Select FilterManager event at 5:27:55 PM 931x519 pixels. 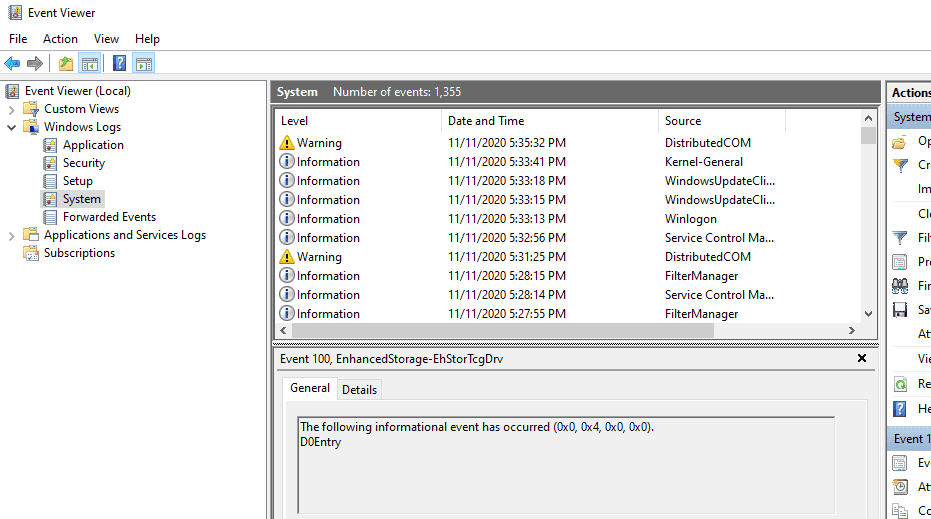tap(568, 314)
